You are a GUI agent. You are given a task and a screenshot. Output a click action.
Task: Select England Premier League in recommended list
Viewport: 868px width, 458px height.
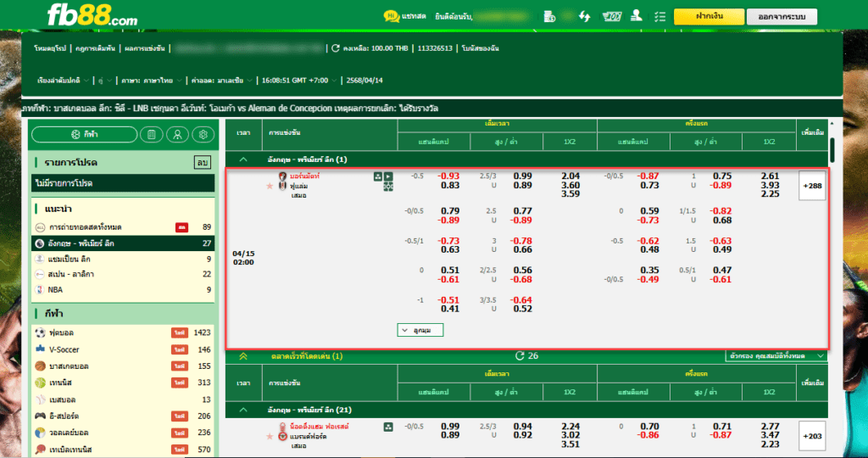[x=123, y=243]
